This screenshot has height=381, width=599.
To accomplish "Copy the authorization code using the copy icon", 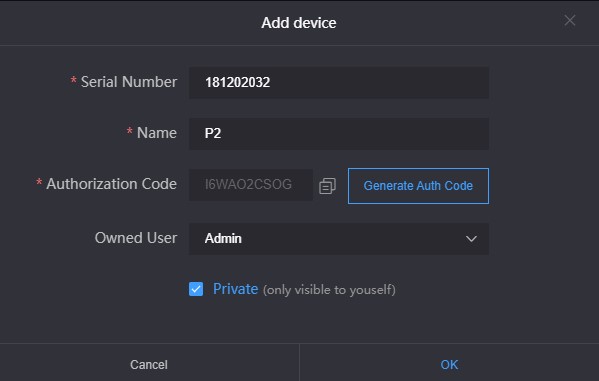I will point(327,186).
